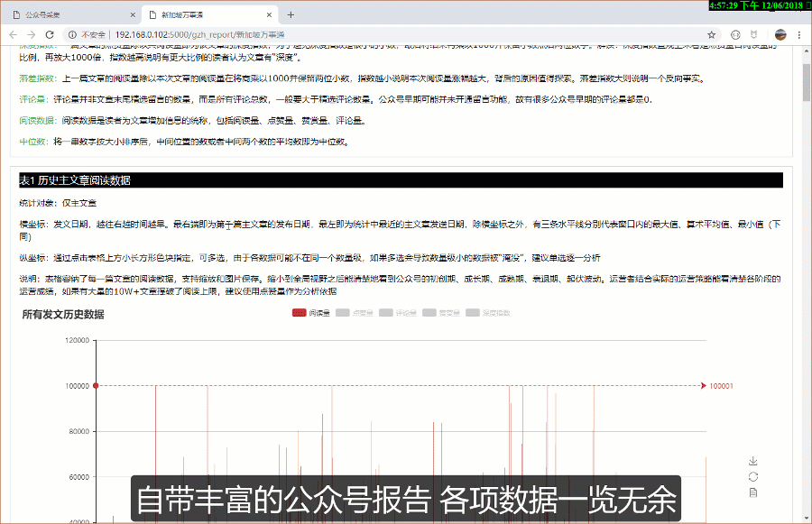812x524 pixels.
Task: Click the scrollbar down arrow
Action: [x=807, y=518]
